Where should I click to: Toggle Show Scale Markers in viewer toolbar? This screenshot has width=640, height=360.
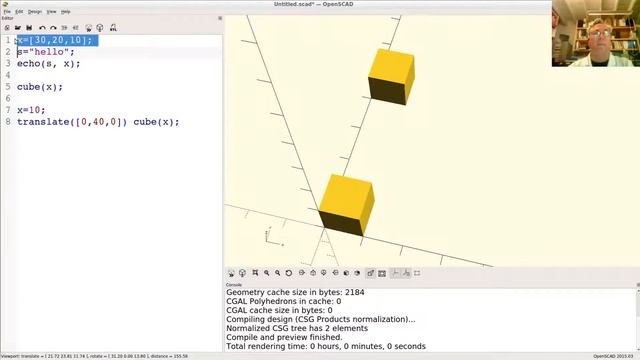pos(406,273)
